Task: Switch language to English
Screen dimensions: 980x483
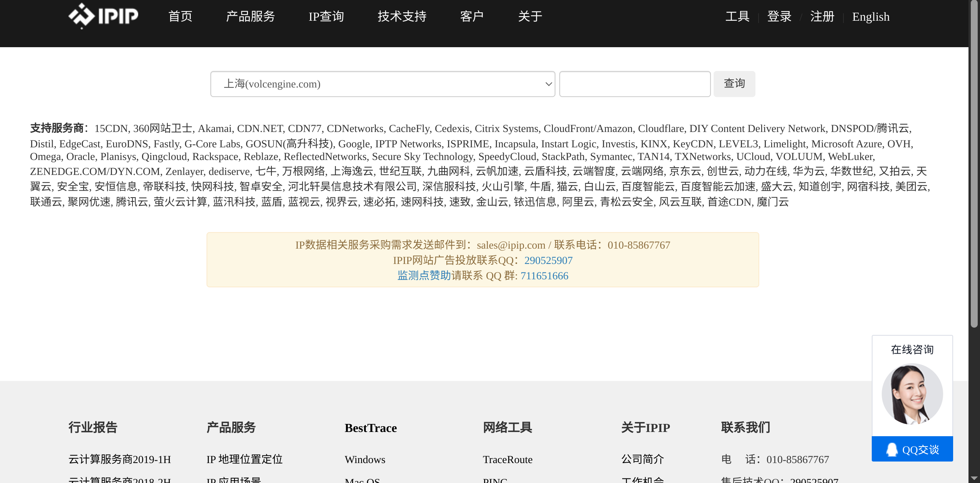Action: 870,16
